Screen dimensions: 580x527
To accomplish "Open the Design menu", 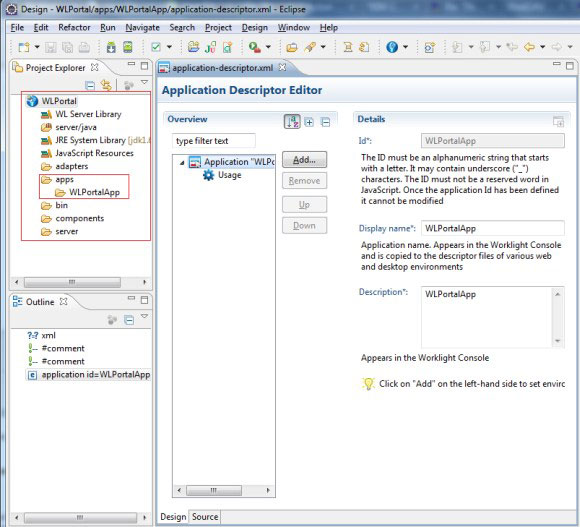I will point(254,28).
